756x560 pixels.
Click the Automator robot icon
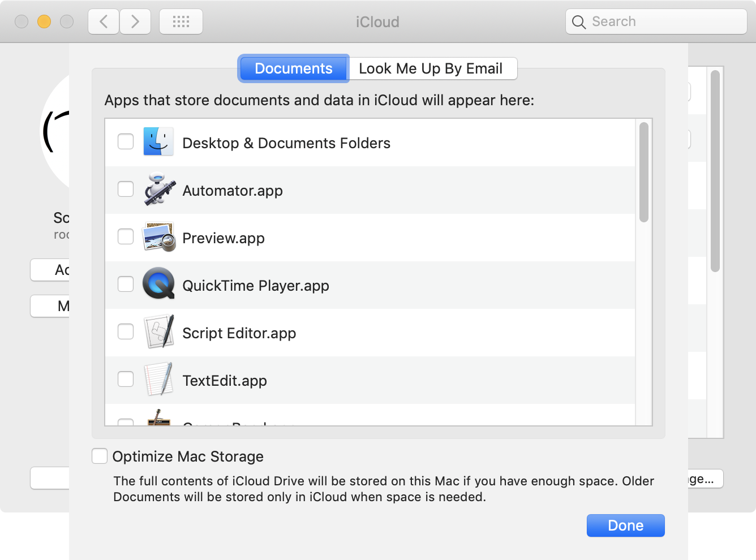click(158, 189)
